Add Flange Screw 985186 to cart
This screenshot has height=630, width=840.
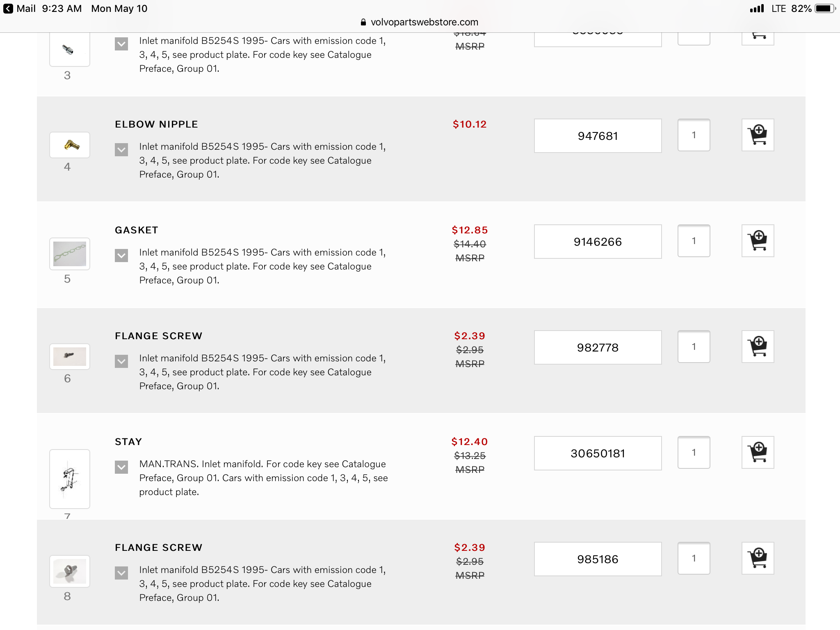click(758, 558)
